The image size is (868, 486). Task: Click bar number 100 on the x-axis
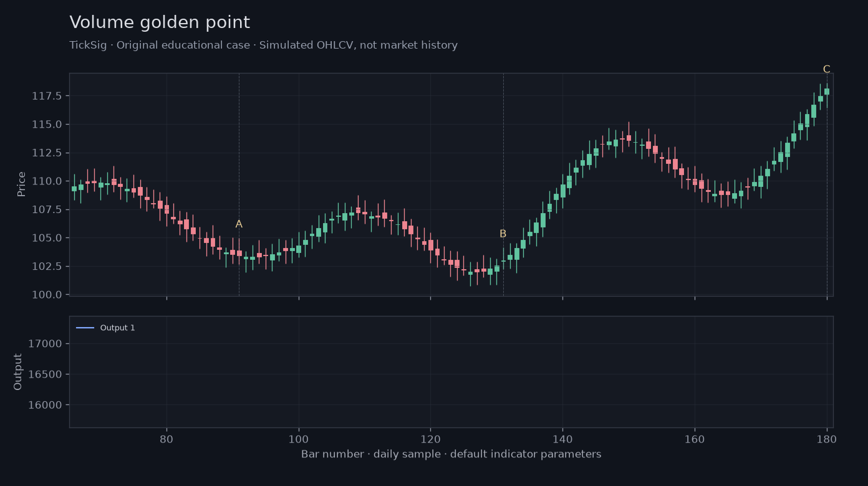(x=299, y=439)
